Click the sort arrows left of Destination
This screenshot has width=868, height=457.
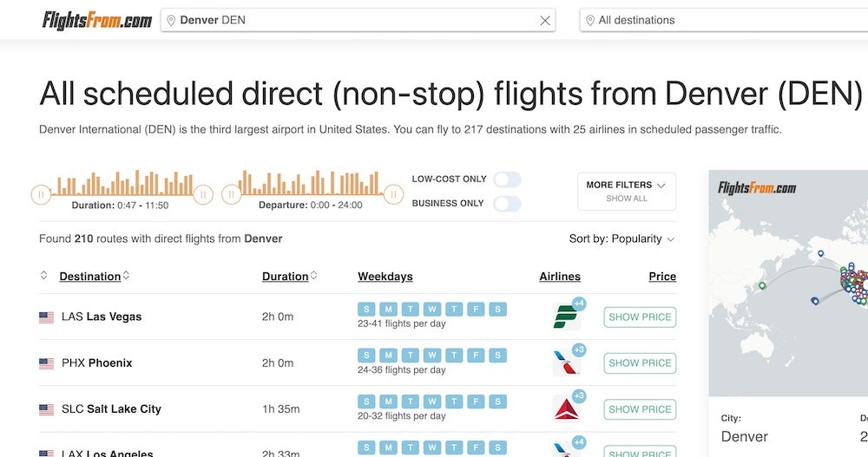tap(44, 276)
